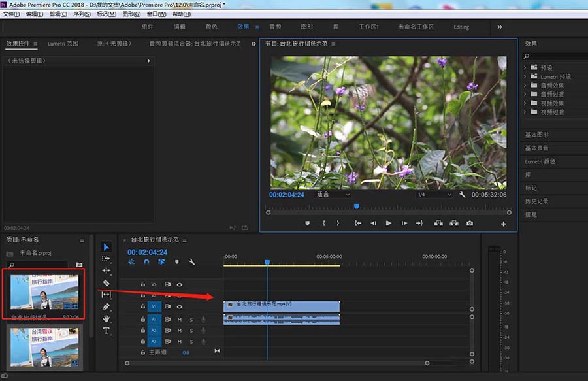Toggle lock on the V3 track
The image size is (588, 381).
pos(143,284)
